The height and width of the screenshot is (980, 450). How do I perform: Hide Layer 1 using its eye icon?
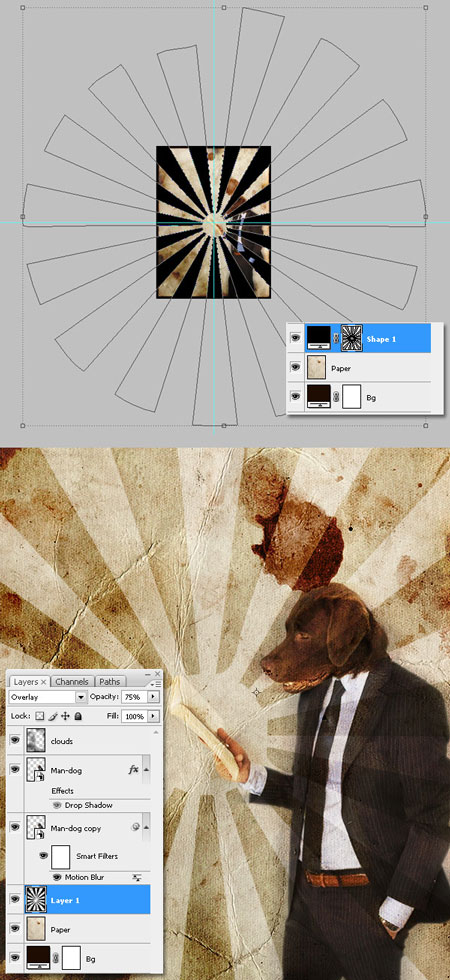(15, 900)
